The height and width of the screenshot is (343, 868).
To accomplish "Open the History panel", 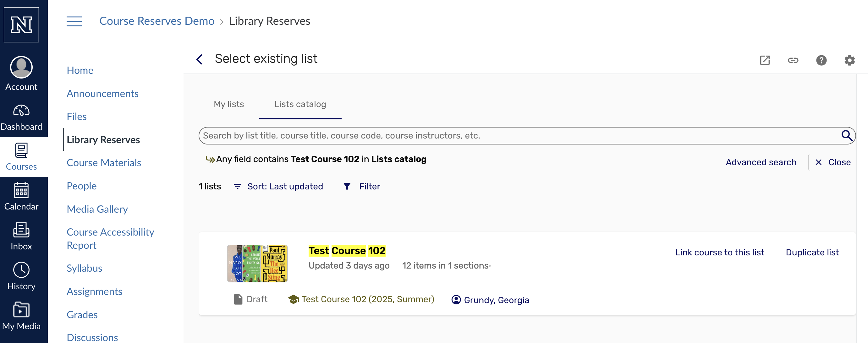I will [21, 276].
